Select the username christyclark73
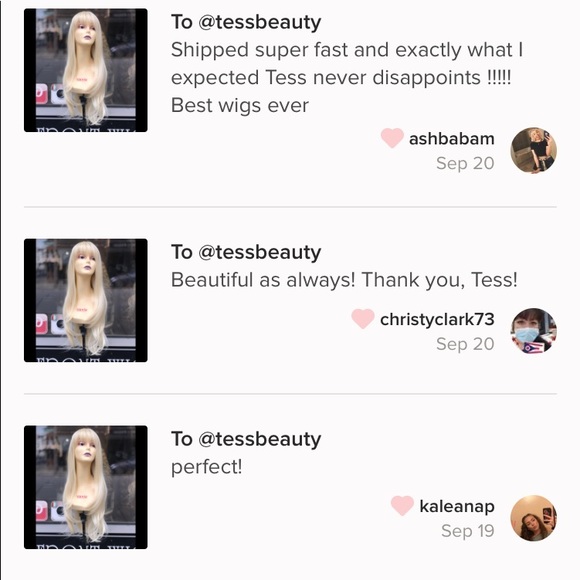 (437, 320)
